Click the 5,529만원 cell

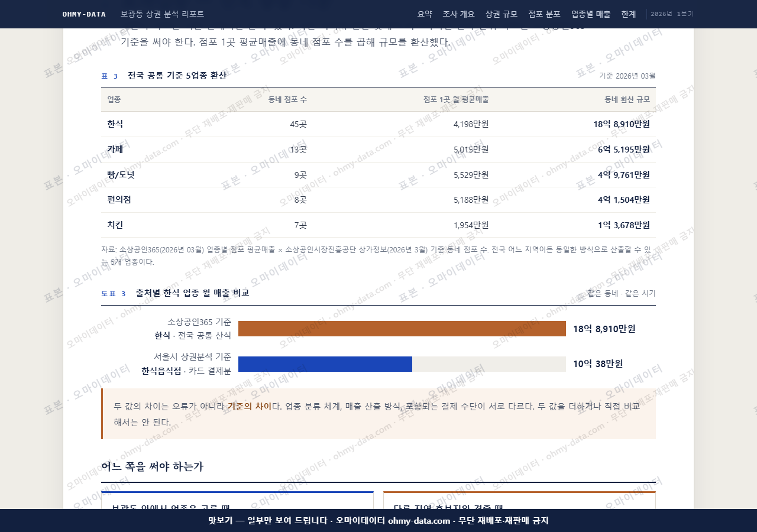pyautogui.click(x=471, y=174)
